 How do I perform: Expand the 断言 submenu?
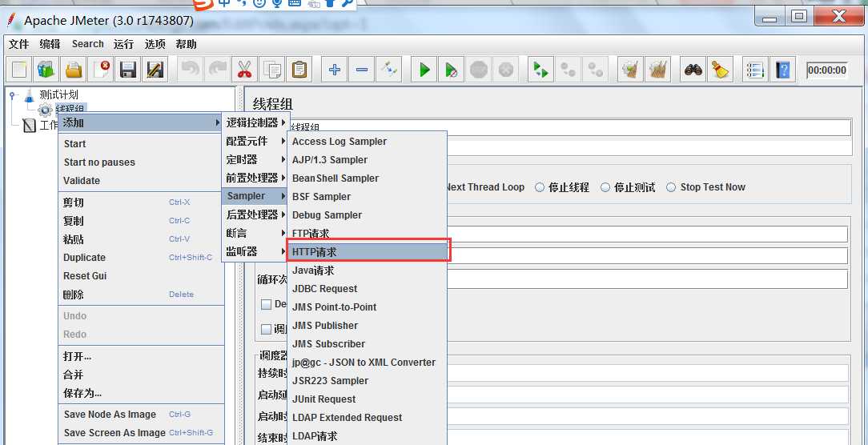pyautogui.click(x=255, y=233)
